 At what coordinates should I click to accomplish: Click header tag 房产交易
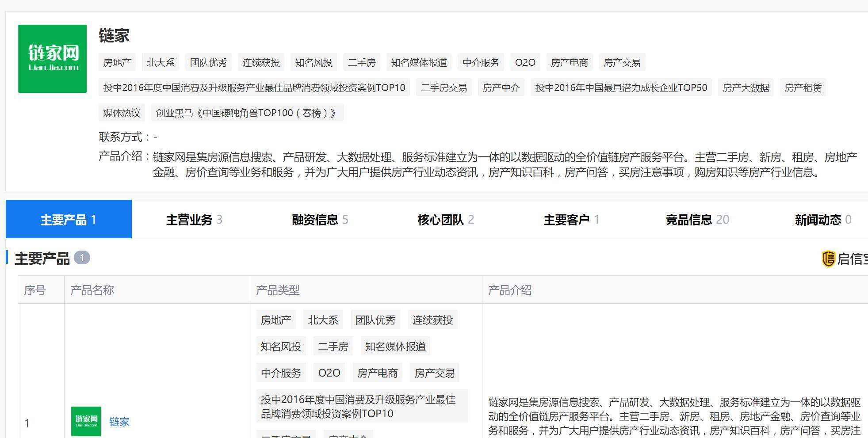click(x=622, y=62)
